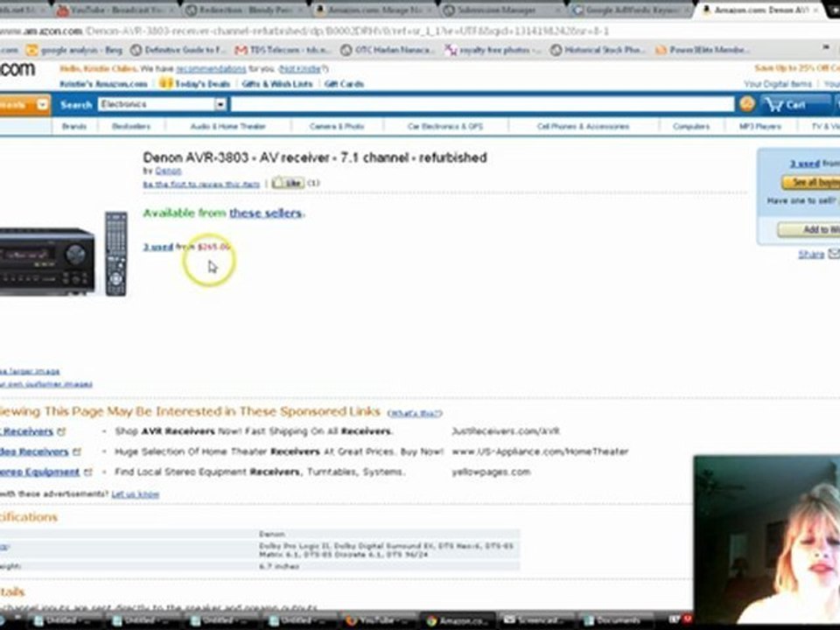Open the Bestsellers category
Viewport: 840px width, 630px height.
(131, 126)
